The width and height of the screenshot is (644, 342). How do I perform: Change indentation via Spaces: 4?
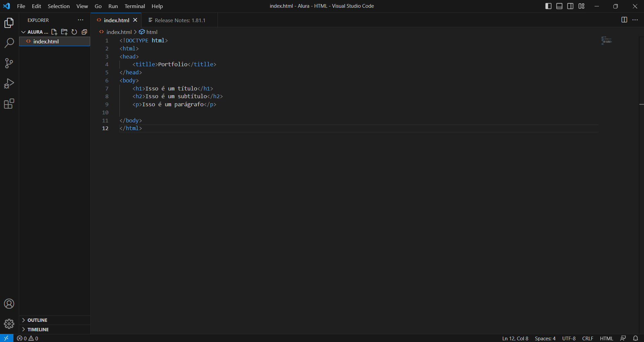coord(545,338)
